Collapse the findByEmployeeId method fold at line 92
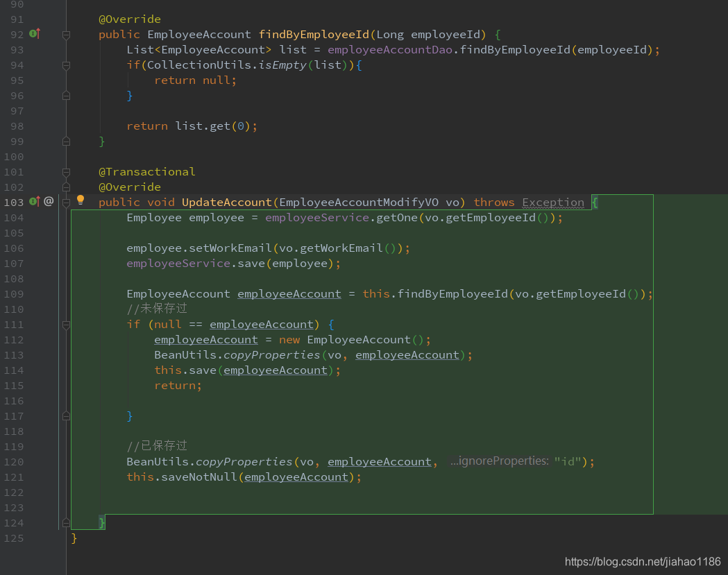The width and height of the screenshot is (728, 575). point(67,35)
